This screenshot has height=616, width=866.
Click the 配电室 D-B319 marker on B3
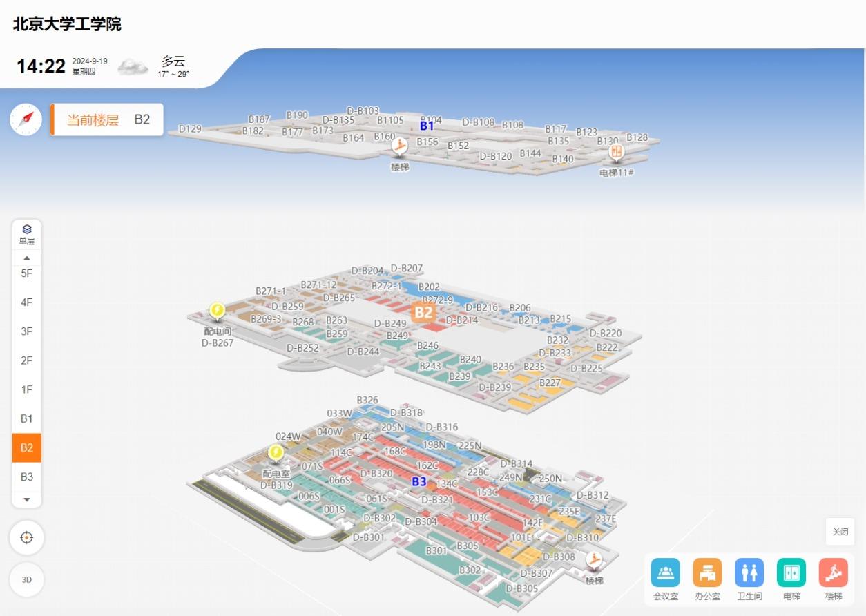(x=276, y=454)
